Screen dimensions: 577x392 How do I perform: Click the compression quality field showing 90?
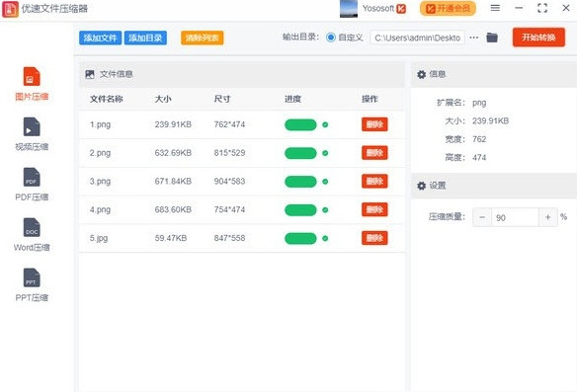tap(515, 217)
